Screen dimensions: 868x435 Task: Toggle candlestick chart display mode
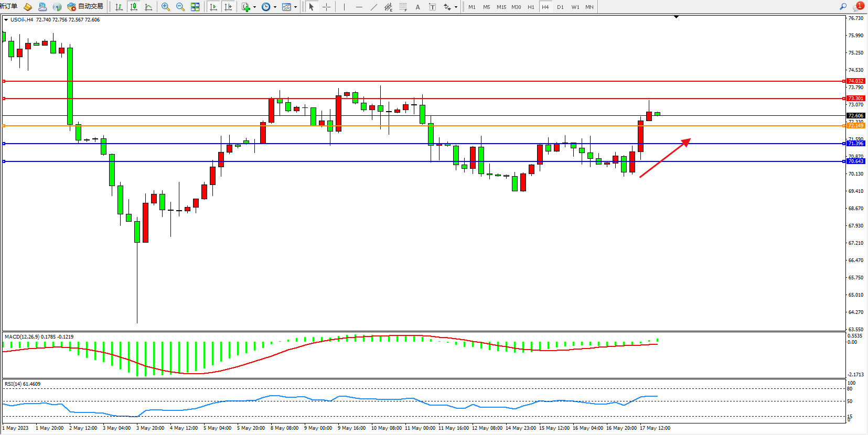tap(134, 7)
